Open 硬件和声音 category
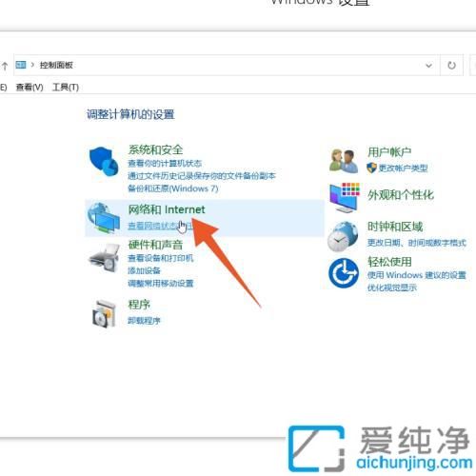476x476 pixels. tap(155, 245)
